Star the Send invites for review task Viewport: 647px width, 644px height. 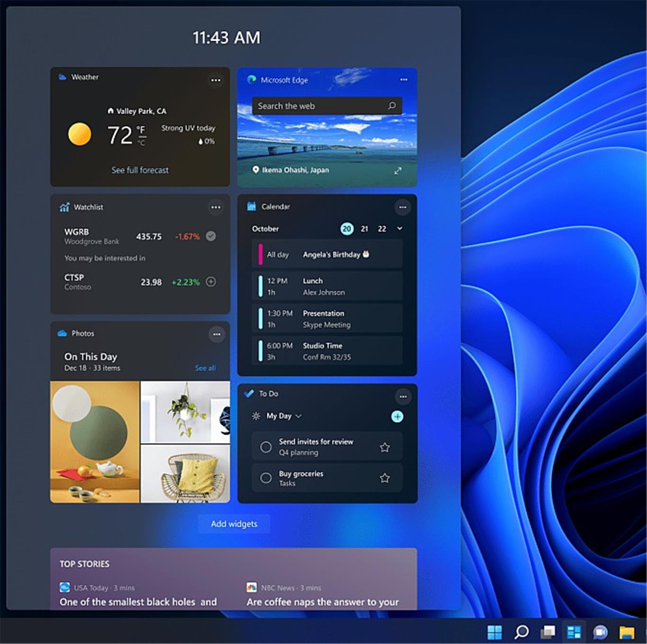[x=385, y=447]
